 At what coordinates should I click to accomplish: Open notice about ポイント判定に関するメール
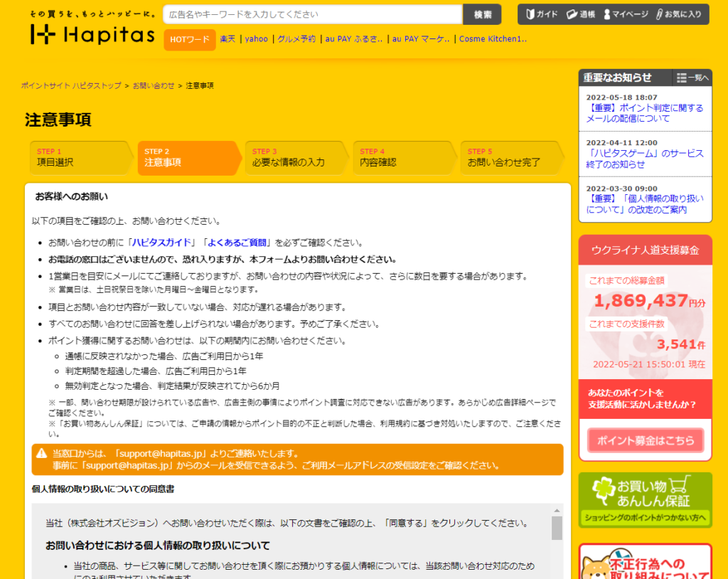pyautogui.click(x=644, y=113)
